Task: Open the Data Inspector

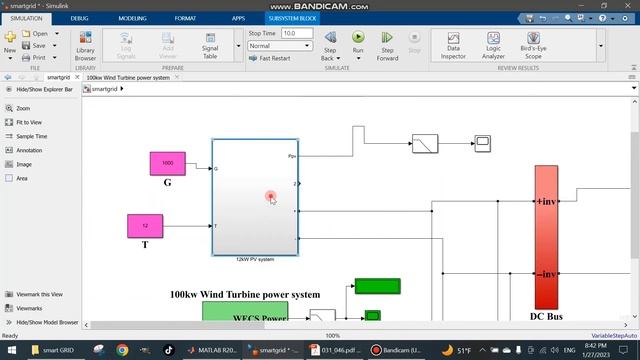Action: tap(453, 46)
